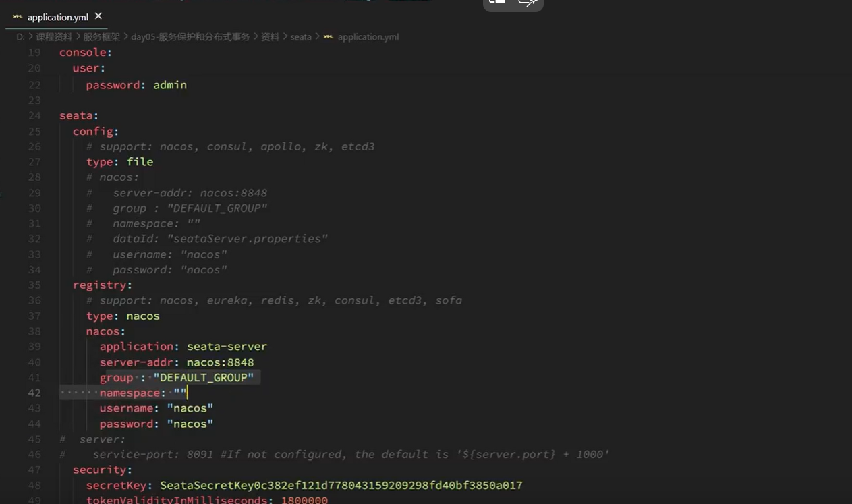Click line number 42 in the gutter
Screen dimensions: 852x504
pyautogui.click(x=34, y=393)
